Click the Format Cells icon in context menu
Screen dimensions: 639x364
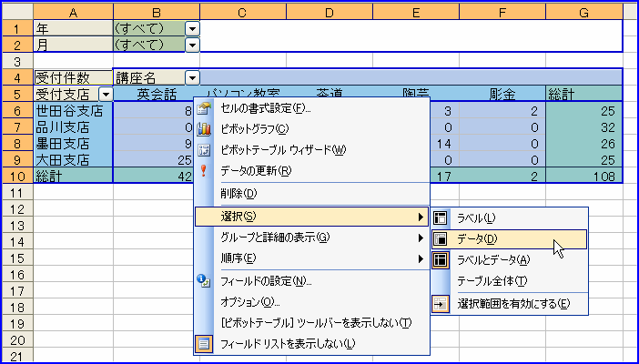(203, 108)
